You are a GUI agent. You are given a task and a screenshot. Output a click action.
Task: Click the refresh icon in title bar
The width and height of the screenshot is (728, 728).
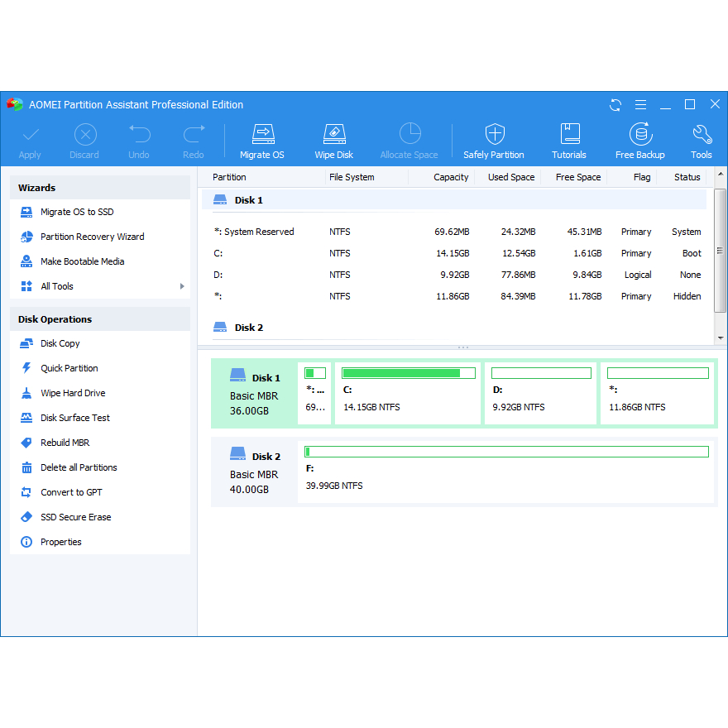[615, 105]
